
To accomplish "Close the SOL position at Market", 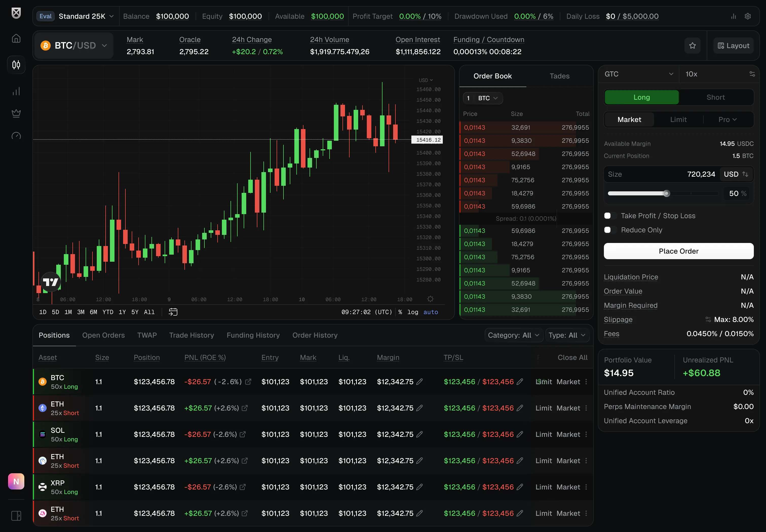I will point(568,434).
